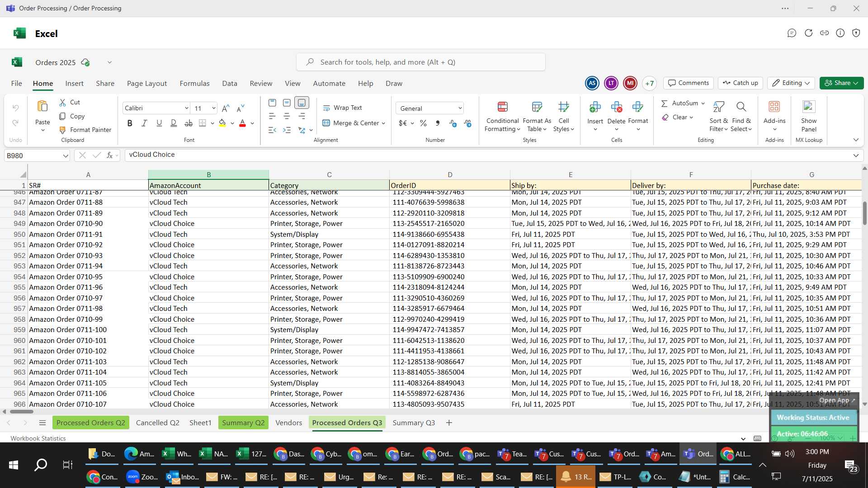This screenshot has width=868, height=488.
Task: Open the Add-ins icon
Action: [774, 107]
